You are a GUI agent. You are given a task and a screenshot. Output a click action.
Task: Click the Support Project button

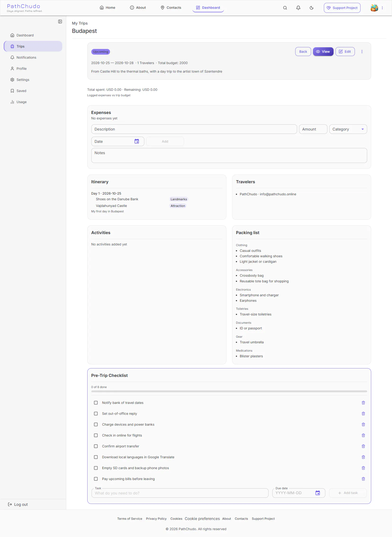point(342,8)
